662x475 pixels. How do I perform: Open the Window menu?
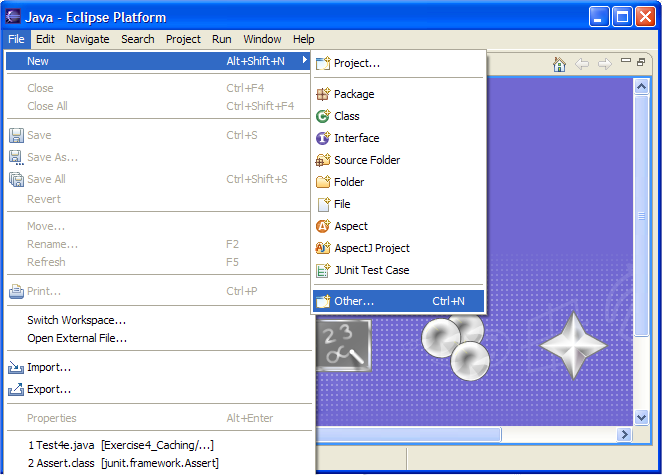click(x=262, y=39)
